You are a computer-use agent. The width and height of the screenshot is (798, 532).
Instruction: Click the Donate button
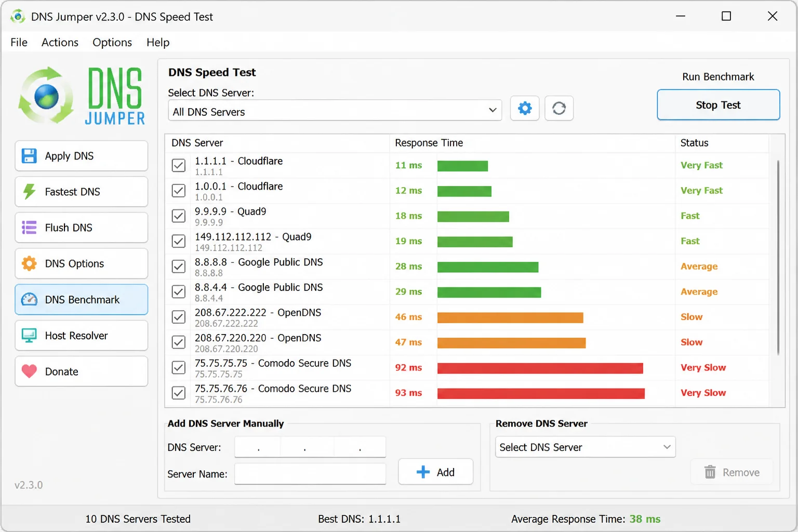click(82, 371)
